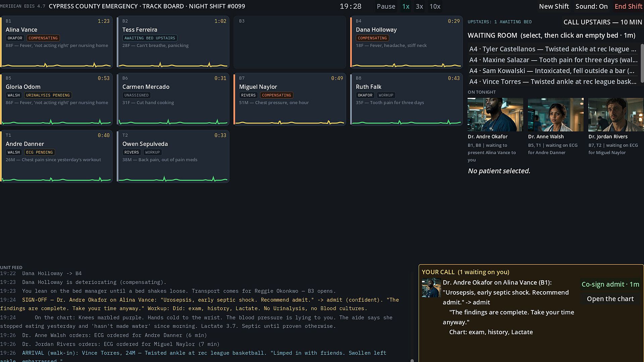Click Call Upstairs — 10 min
Image resolution: width=644 pixels, height=362 pixels.
pyautogui.click(x=602, y=22)
